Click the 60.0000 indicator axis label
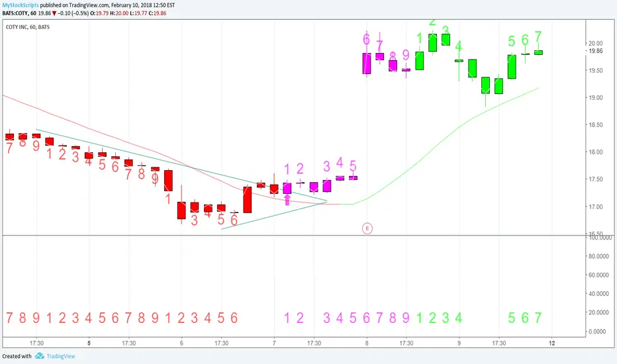This screenshot has height=364, width=617. point(600,275)
